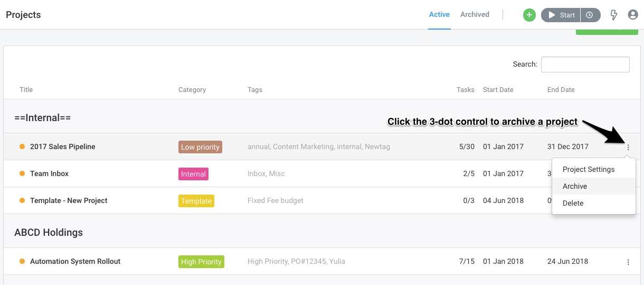Click the 5/30 tasks count
This screenshot has height=285, width=644.
(x=467, y=146)
